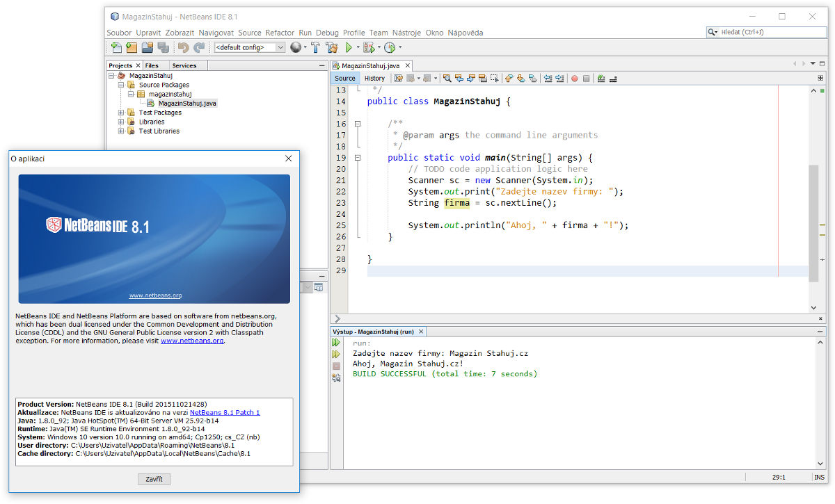Collapse the magazinstahuj package node
This screenshot has height=504, width=835.
click(x=131, y=94)
